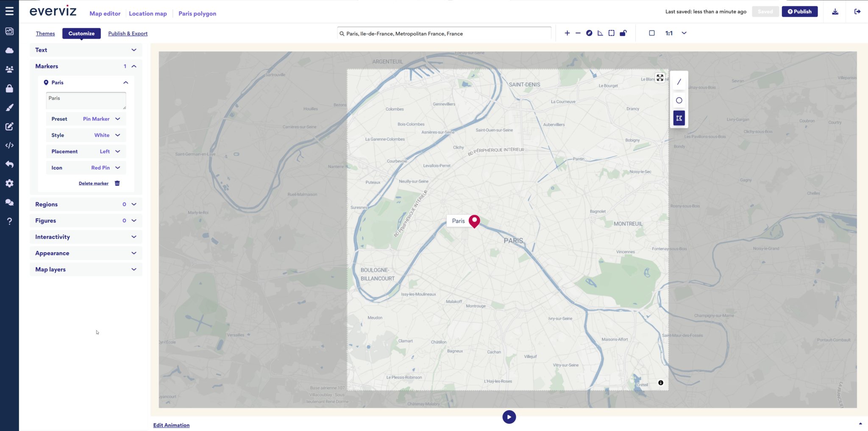Click the undo arrow icon in sidebar
This screenshot has width=868, height=431.
point(10,164)
